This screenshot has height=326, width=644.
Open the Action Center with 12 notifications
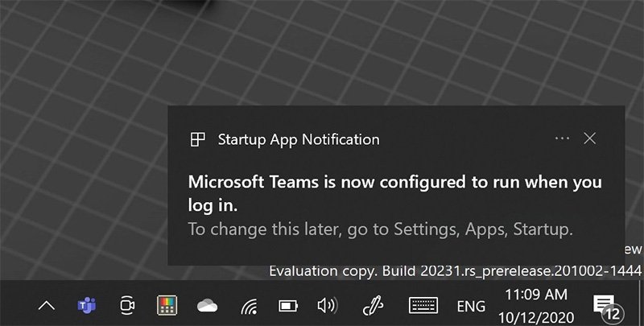(x=605, y=306)
